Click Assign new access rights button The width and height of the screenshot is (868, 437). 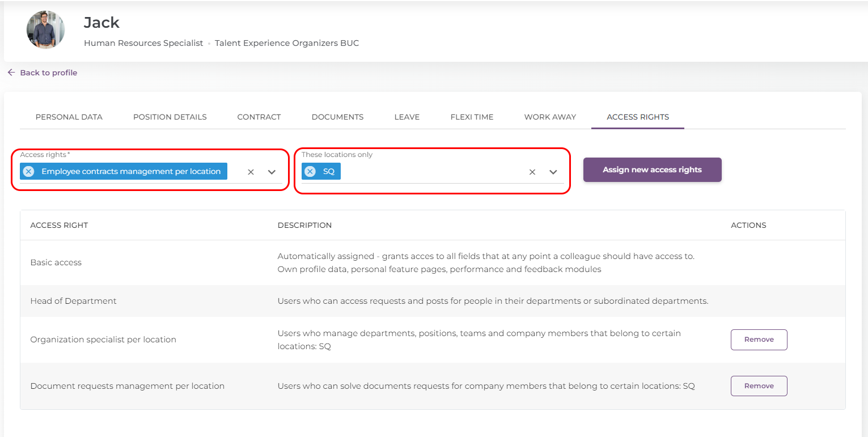click(x=652, y=169)
